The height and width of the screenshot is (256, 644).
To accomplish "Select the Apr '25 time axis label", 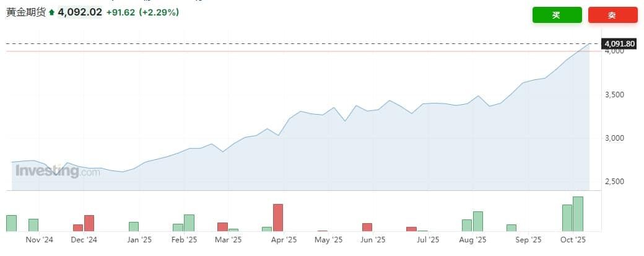I will [284, 239].
